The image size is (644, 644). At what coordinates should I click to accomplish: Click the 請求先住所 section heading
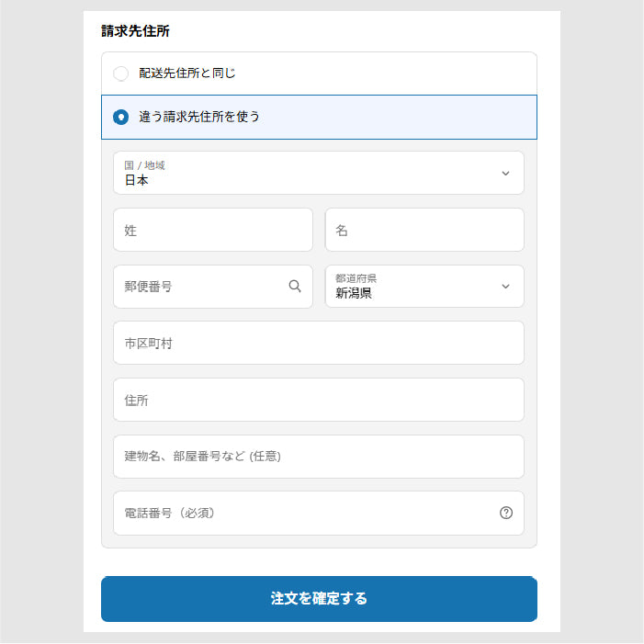pos(135,31)
